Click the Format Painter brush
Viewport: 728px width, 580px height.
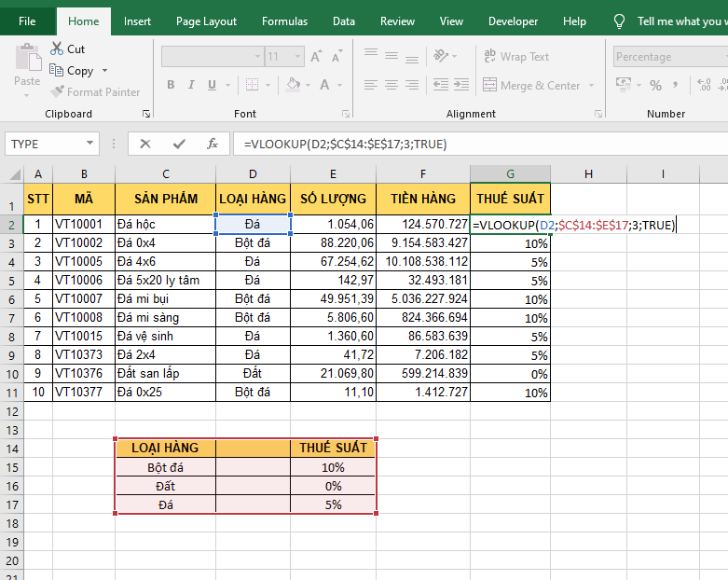57,91
